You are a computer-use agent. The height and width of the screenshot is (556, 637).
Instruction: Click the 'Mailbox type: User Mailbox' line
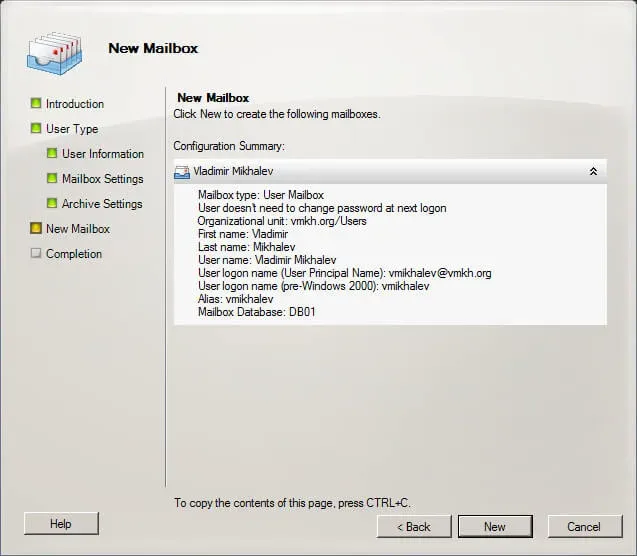tap(261, 195)
